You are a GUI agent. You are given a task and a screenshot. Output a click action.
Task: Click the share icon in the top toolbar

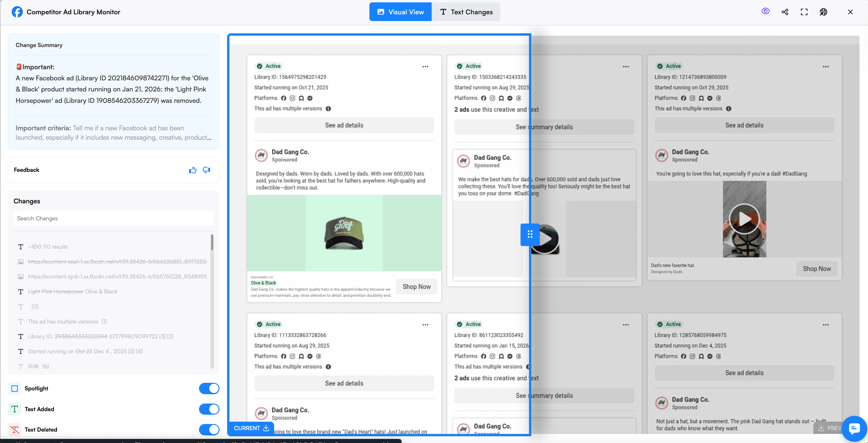coord(785,12)
